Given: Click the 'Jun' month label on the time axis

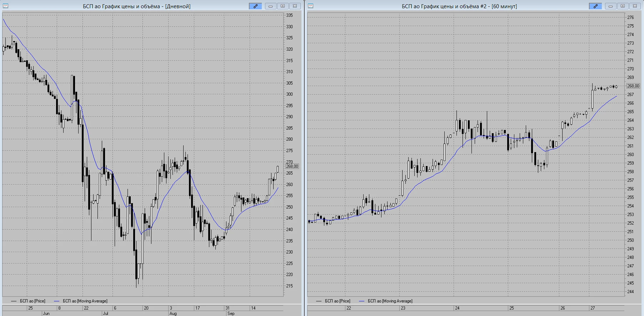Looking at the screenshot, I should point(46,314).
